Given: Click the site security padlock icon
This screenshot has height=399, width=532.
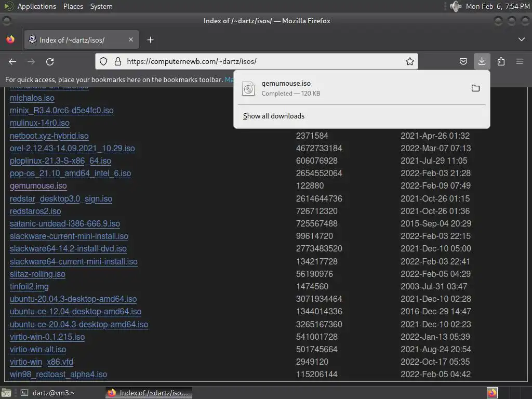Looking at the screenshot, I should click(118, 61).
